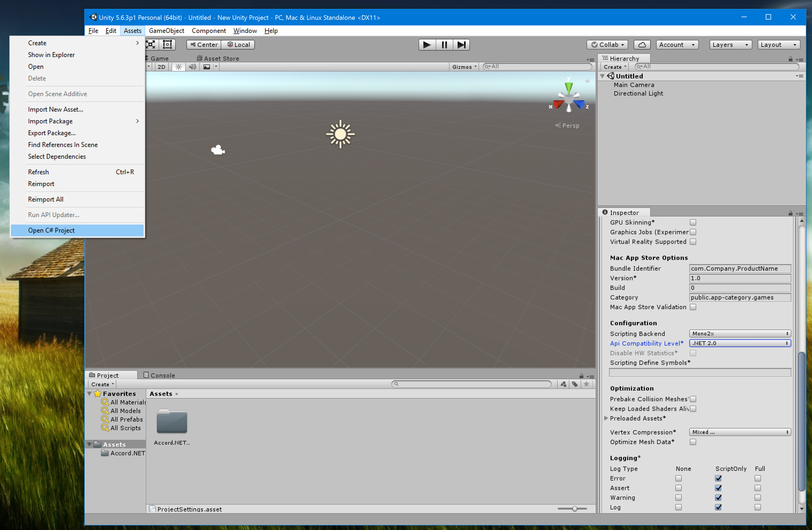This screenshot has width=812, height=530.
Task: Choose Open C# Project menu entry
Action: pyautogui.click(x=51, y=230)
